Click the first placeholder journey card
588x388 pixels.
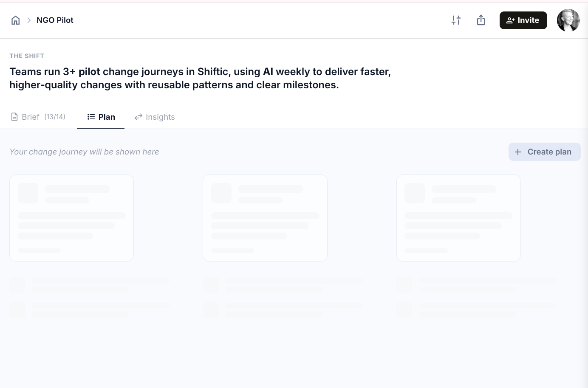(71, 218)
